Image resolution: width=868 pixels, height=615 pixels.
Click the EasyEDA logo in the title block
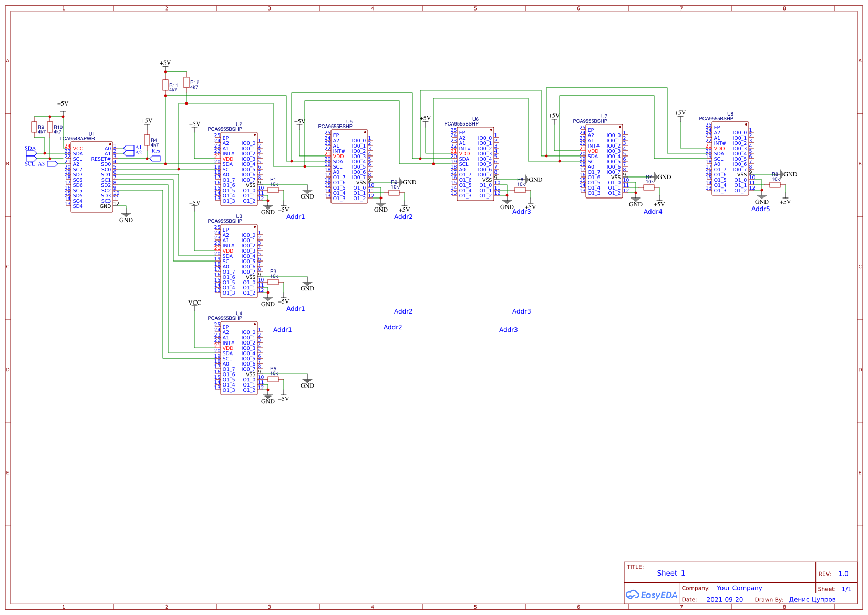(652, 595)
